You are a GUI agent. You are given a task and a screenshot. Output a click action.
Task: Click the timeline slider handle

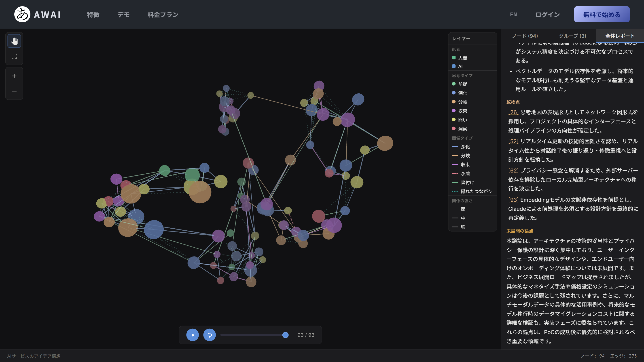(285, 335)
